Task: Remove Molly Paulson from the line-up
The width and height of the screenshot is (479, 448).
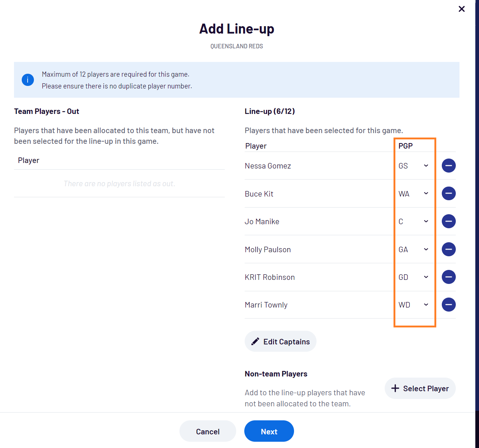Action: [448, 249]
